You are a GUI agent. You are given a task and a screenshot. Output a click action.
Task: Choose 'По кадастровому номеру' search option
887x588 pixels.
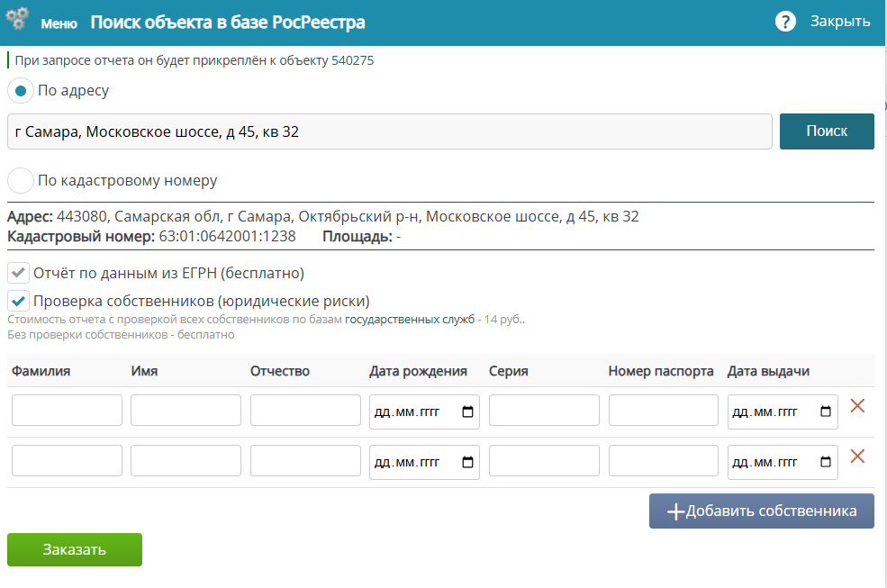(21, 180)
